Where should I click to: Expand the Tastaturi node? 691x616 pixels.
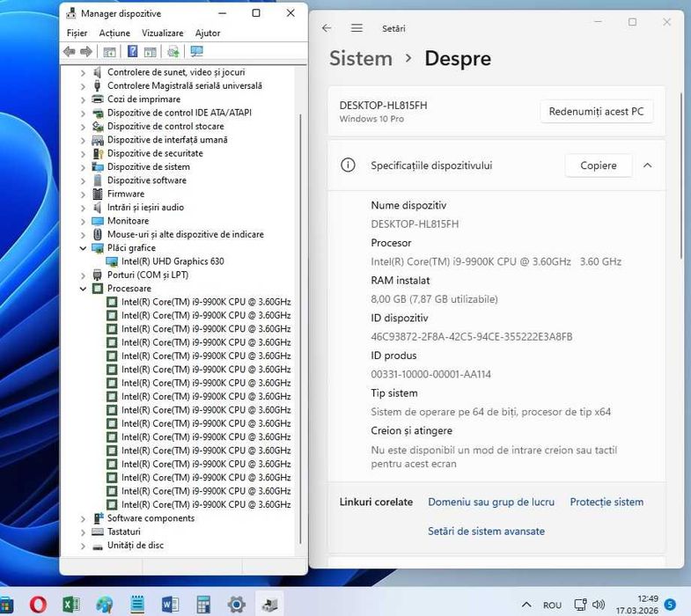[x=83, y=532]
